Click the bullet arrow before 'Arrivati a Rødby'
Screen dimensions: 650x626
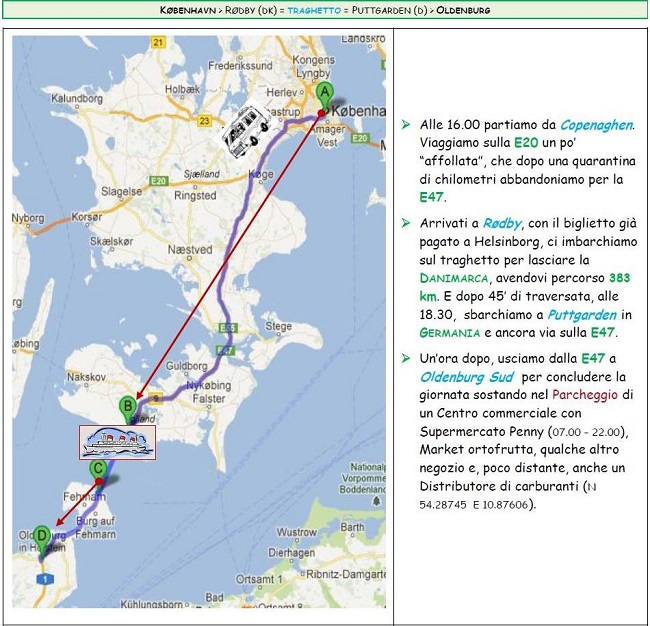tap(405, 223)
